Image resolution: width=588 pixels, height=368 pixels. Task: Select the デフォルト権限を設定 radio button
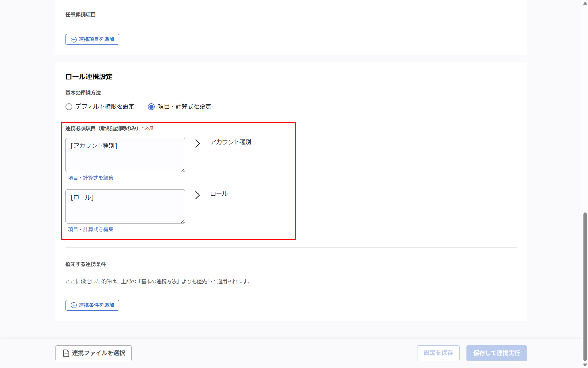point(69,107)
